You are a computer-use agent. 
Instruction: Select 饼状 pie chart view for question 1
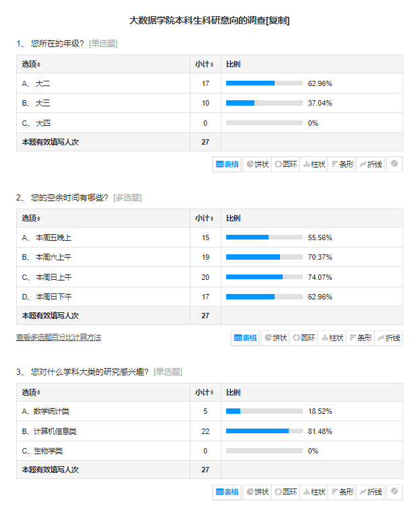[257, 164]
